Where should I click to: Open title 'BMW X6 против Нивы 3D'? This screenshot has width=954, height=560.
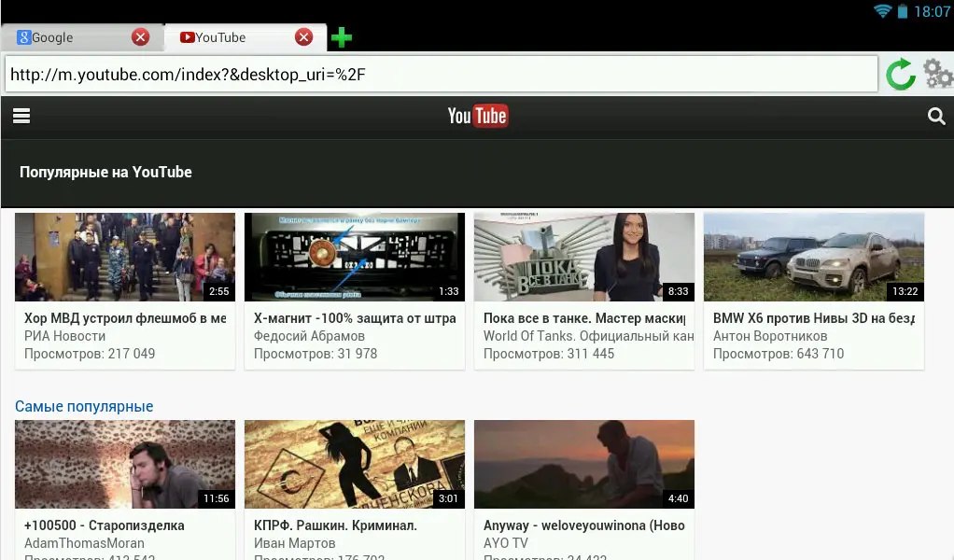coord(814,318)
